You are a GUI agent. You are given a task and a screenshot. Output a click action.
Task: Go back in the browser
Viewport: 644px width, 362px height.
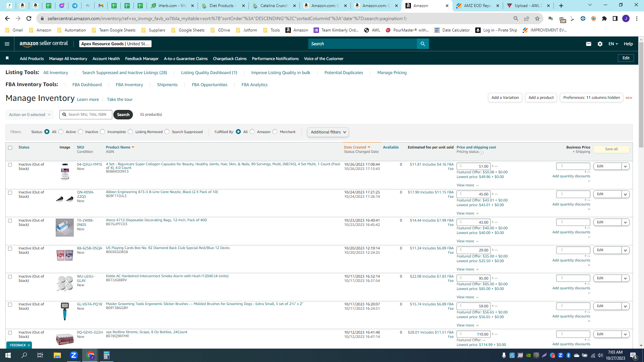7,18
